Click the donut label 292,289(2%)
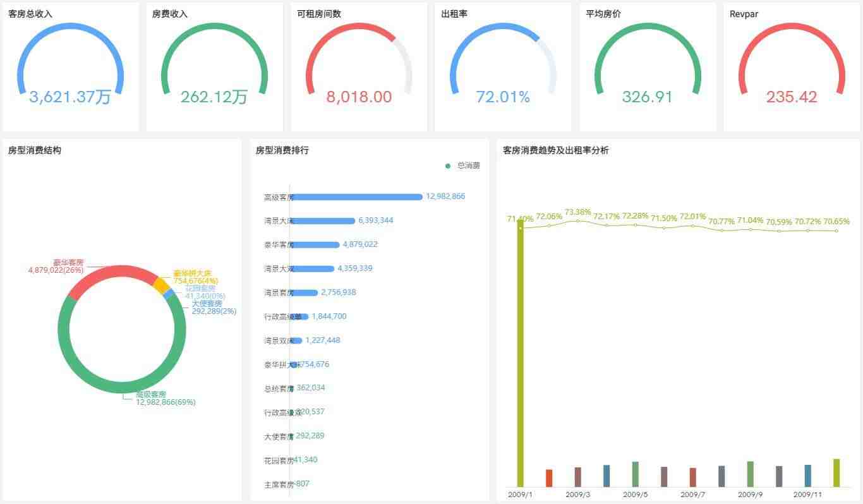Image resolution: width=863 pixels, height=504 pixels. pyautogui.click(x=214, y=311)
